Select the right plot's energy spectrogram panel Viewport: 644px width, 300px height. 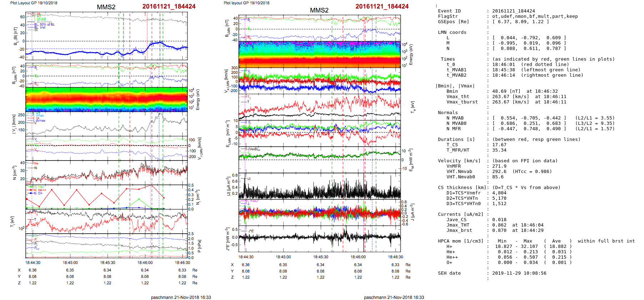click(319, 54)
